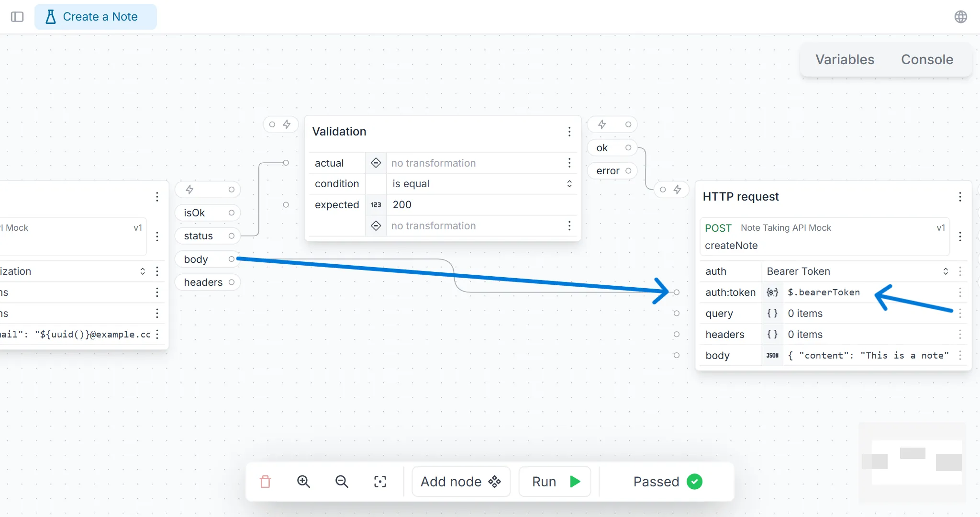Click the zoom out magnifier icon
The height and width of the screenshot is (517, 980).
tap(342, 481)
